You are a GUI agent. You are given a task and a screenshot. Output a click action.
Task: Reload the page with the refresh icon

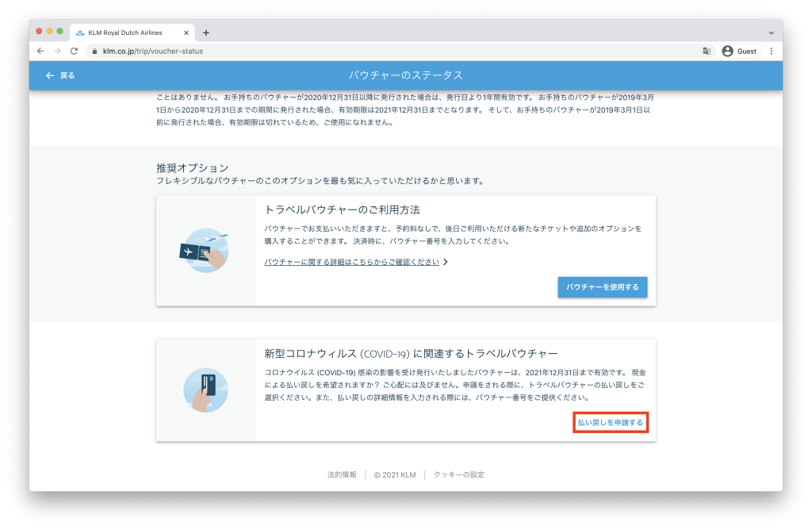point(74,51)
